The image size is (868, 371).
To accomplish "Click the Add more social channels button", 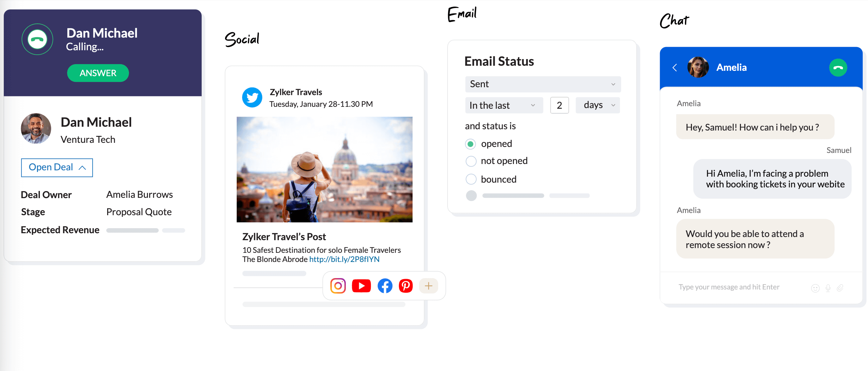I will [x=430, y=286].
